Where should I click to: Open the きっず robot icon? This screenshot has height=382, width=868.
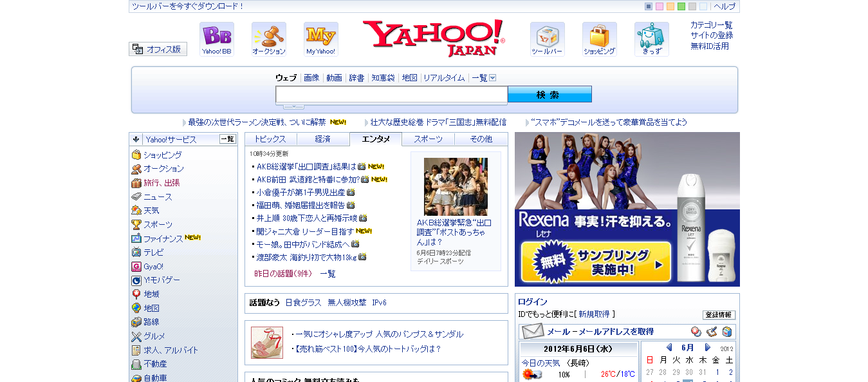[652, 39]
